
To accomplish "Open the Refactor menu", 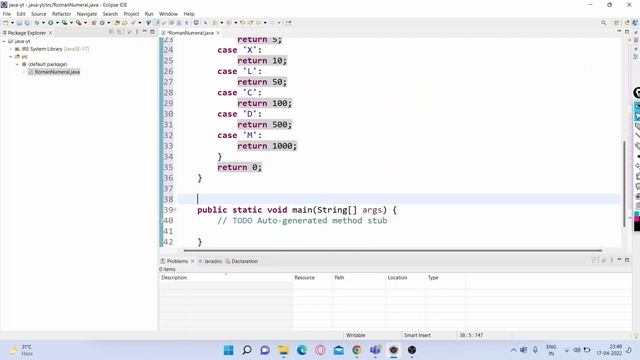I will (x=62, y=14).
